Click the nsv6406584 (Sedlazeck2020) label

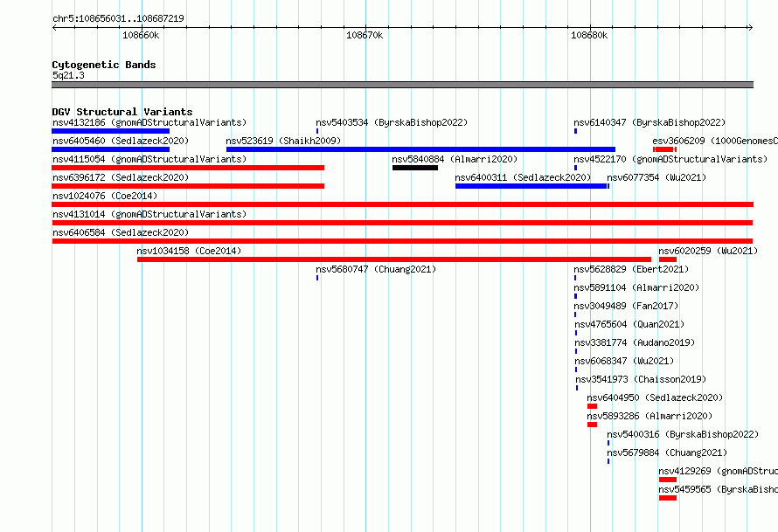121,232
